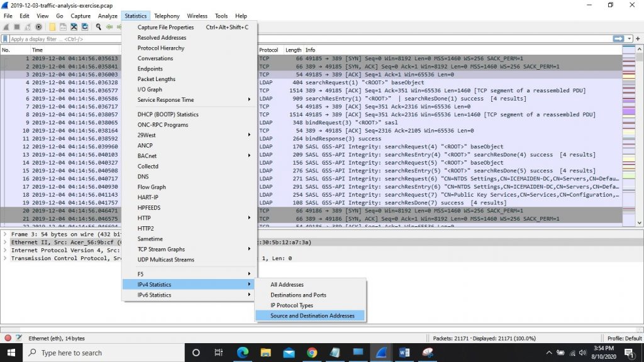This screenshot has width=644, height=362.
Task: Click the reload capture file icon
Action: [85, 27]
